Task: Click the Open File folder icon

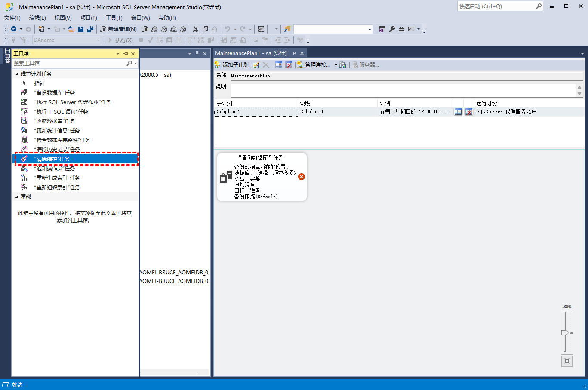Action: point(71,29)
